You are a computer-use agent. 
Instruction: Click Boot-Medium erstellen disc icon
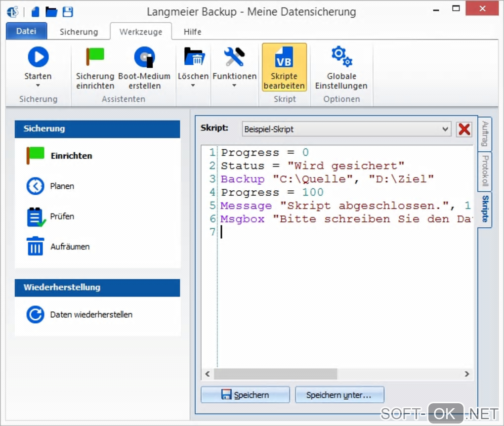[x=144, y=57]
